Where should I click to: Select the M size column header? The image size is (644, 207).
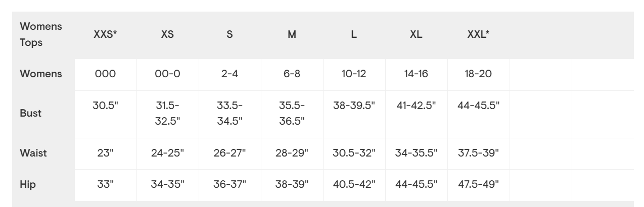click(292, 35)
